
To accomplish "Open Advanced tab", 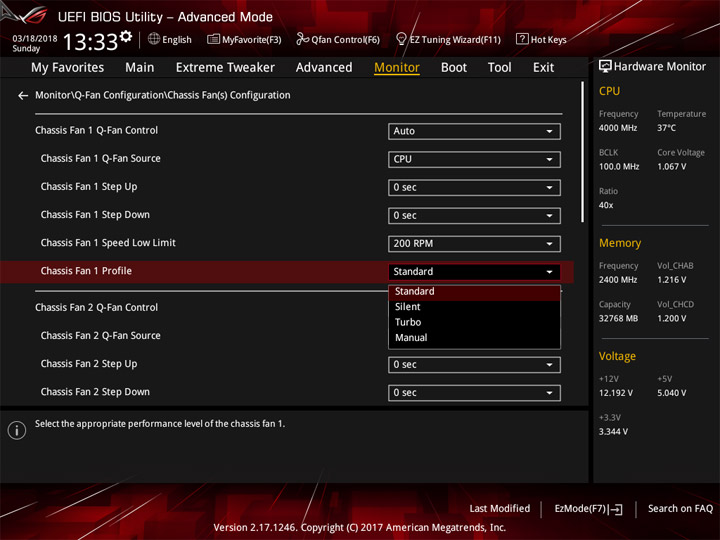I will pyautogui.click(x=324, y=68).
